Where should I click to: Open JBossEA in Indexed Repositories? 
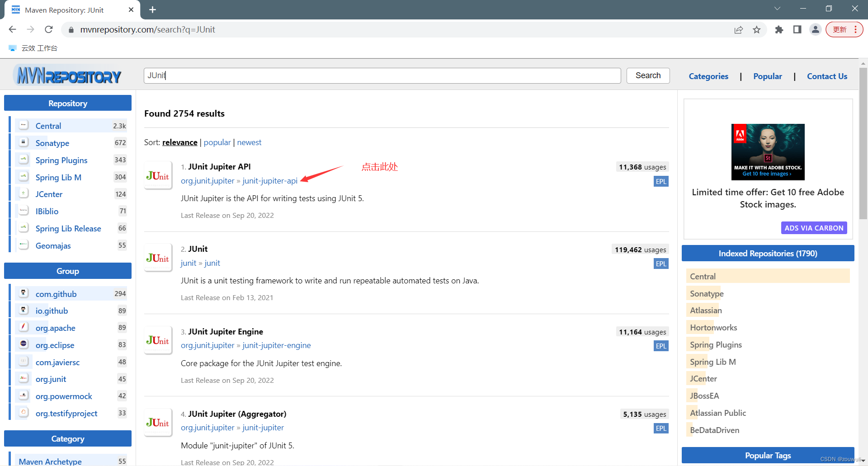tap(704, 396)
